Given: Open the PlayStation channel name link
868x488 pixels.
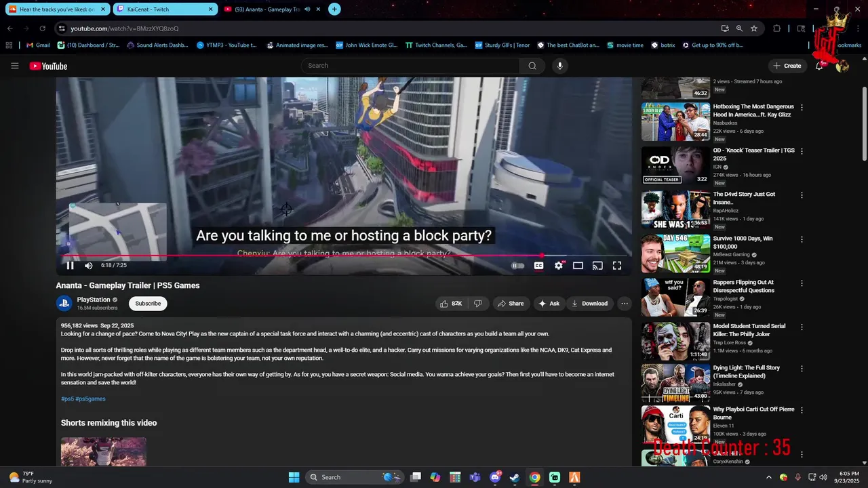Looking at the screenshot, I should click(x=94, y=300).
